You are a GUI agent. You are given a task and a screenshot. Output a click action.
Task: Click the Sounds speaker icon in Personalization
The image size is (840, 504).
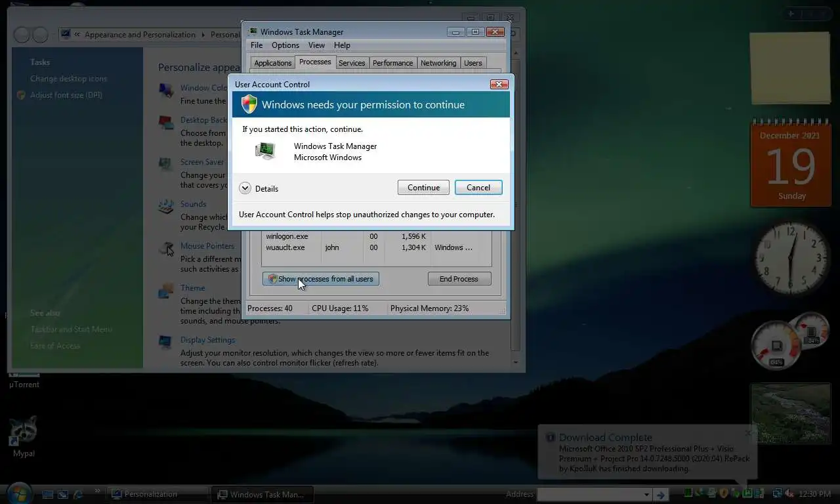click(166, 207)
